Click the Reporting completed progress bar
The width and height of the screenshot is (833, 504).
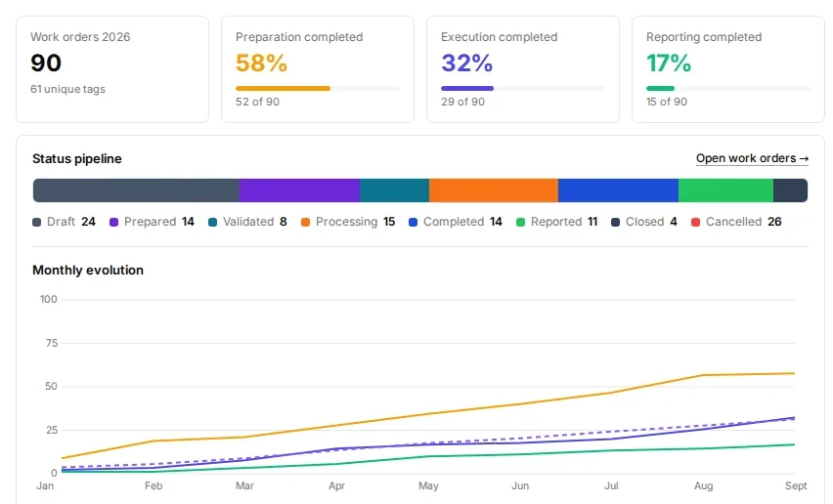[x=727, y=89]
